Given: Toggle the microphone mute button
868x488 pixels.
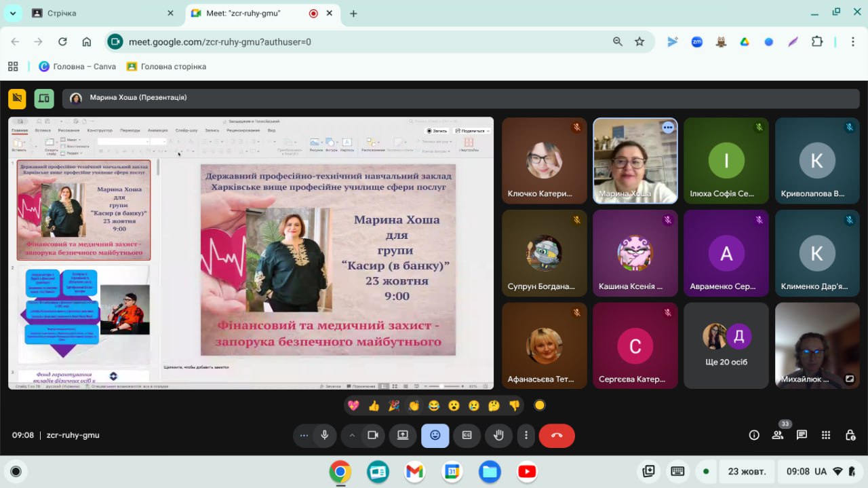Looking at the screenshot, I should click(x=325, y=436).
